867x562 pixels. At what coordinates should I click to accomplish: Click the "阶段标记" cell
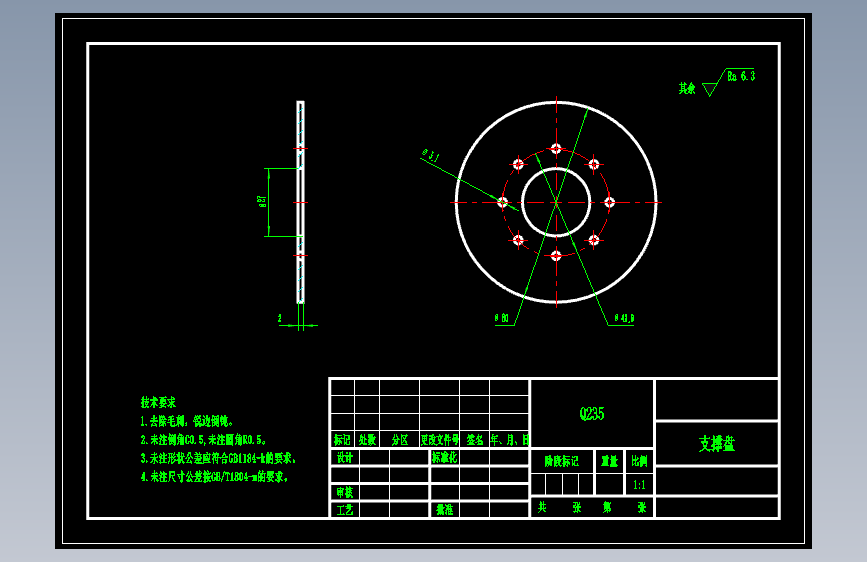click(561, 461)
